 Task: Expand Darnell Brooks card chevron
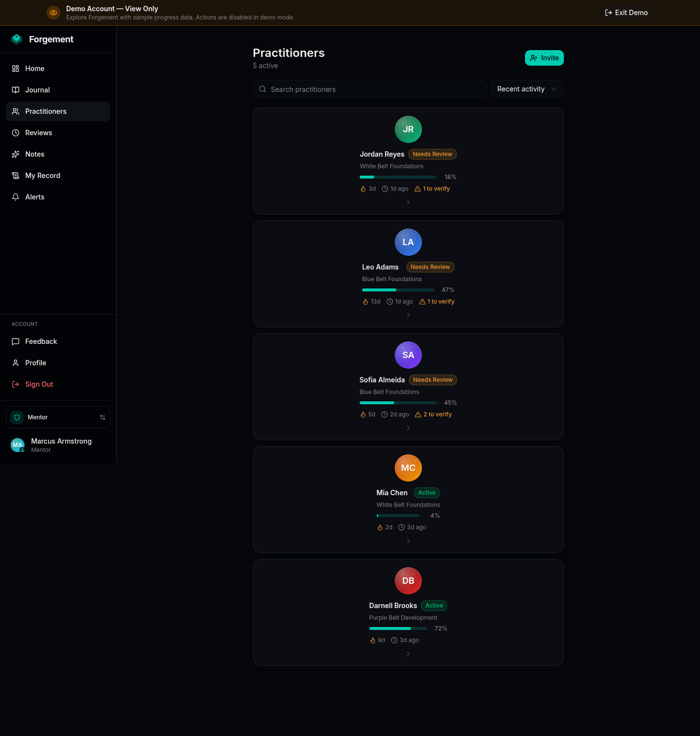[408, 654]
